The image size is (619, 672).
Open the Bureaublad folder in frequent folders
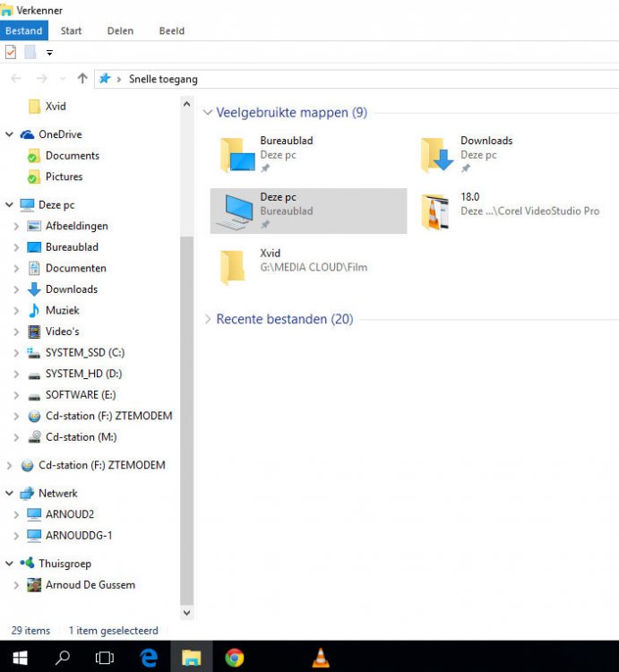pos(236,154)
